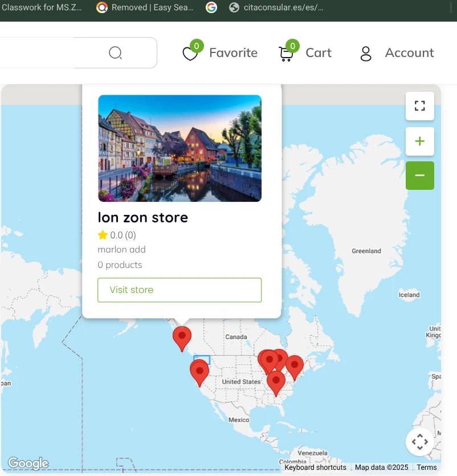Click the Account person icon
The image size is (457, 476).
tap(366, 54)
